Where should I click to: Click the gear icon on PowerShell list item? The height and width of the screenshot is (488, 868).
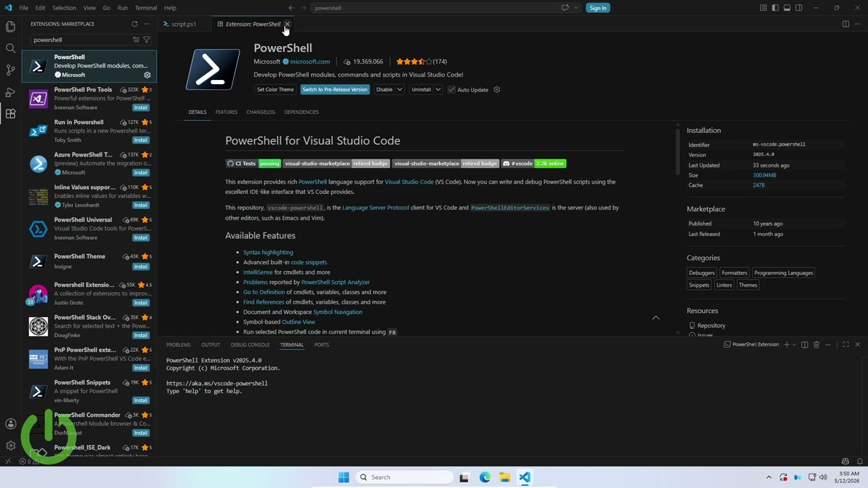tap(147, 75)
